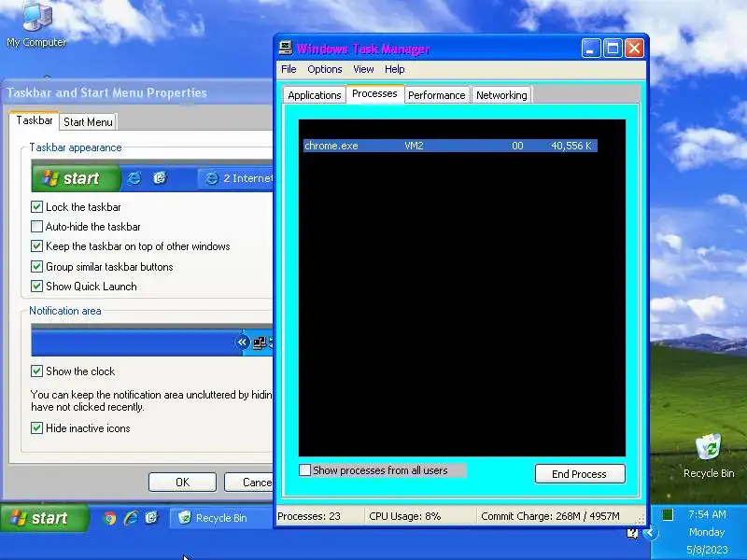This screenshot has width=747, height=560.
Task: Launch Chrome from Quick Launch bar
Action: (109, 518)
